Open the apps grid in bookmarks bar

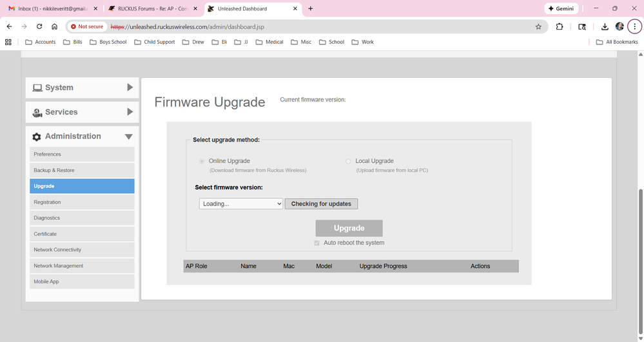tap(8, 42)
